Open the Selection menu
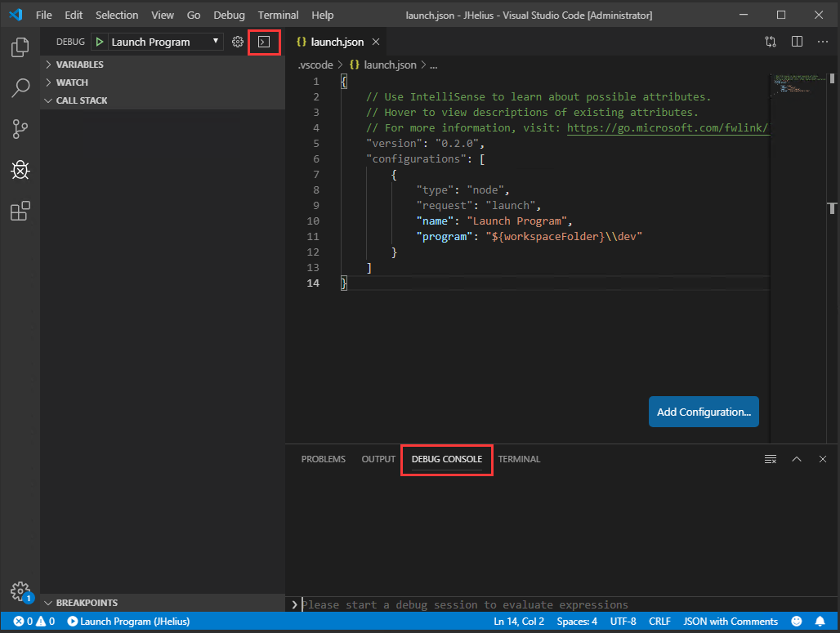 pos(117,15)
